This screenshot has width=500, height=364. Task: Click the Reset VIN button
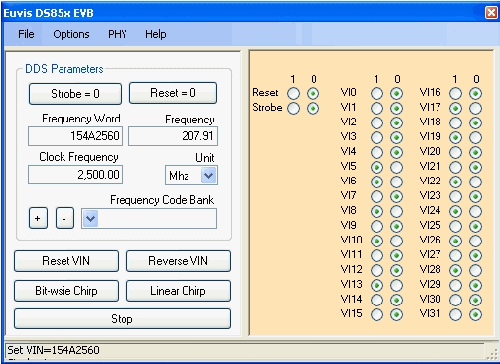pos(66,261)
